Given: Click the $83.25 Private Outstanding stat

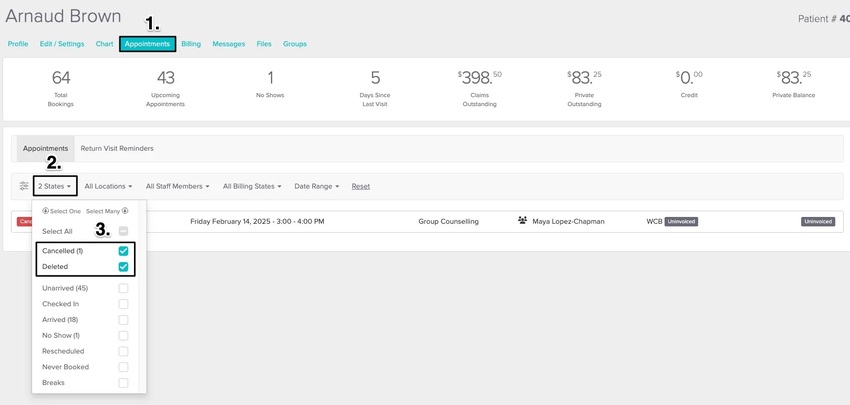Looking at the screenshot, I should click(x=584, y=88).
